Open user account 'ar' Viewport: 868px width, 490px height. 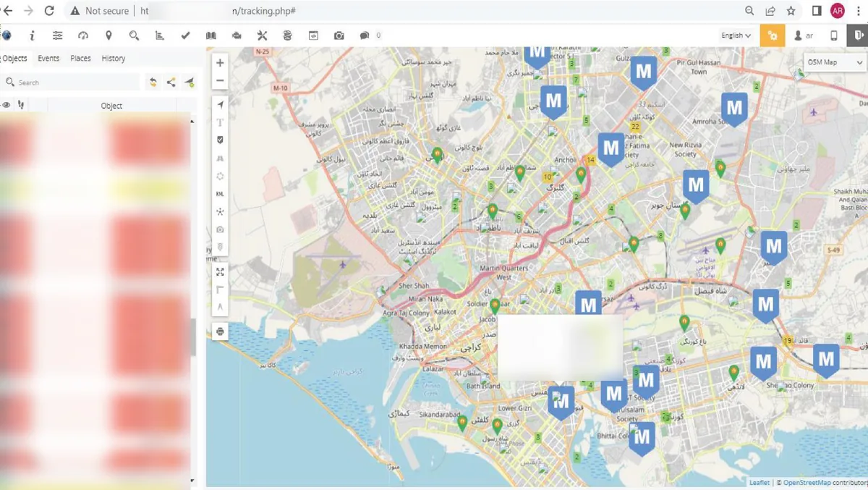pos(804,35)
